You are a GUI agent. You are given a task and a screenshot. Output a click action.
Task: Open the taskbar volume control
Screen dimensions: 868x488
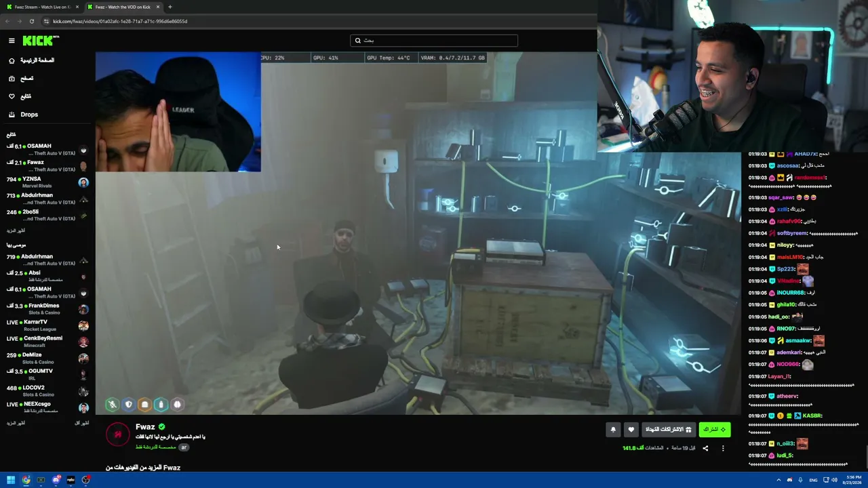pyautogui.click(x=834, y=480)
